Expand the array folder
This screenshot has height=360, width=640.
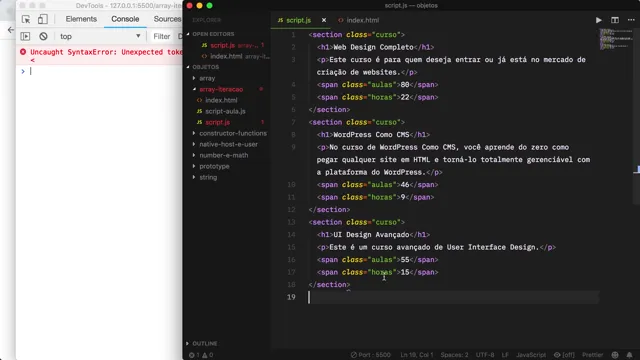[207, 78]
